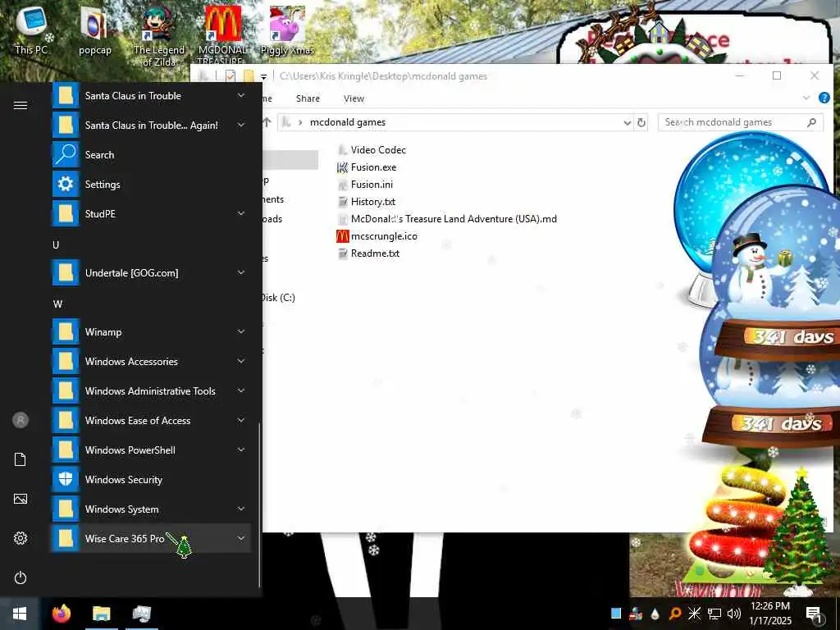The width and height of the screenshot is (840, 630).
Task: Expand Windows Ease of Access folder
Action: (241, 420)
